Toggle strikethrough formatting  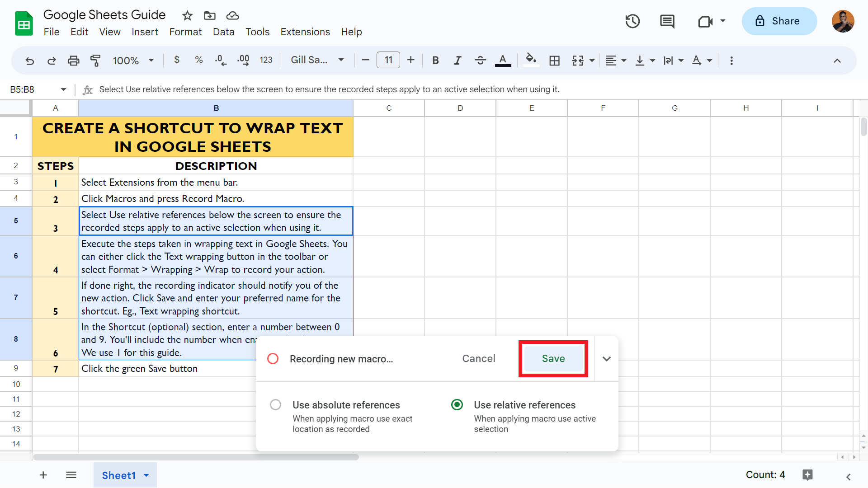[x=480, y=60]
